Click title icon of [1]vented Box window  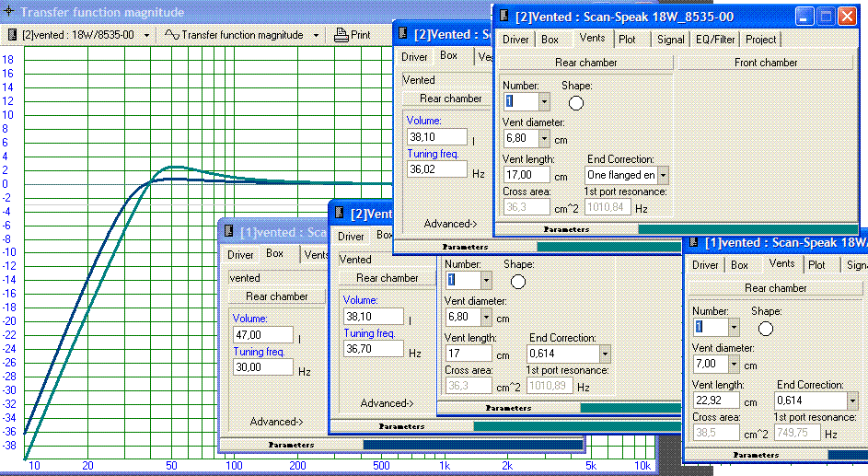[x=228, y=231]
